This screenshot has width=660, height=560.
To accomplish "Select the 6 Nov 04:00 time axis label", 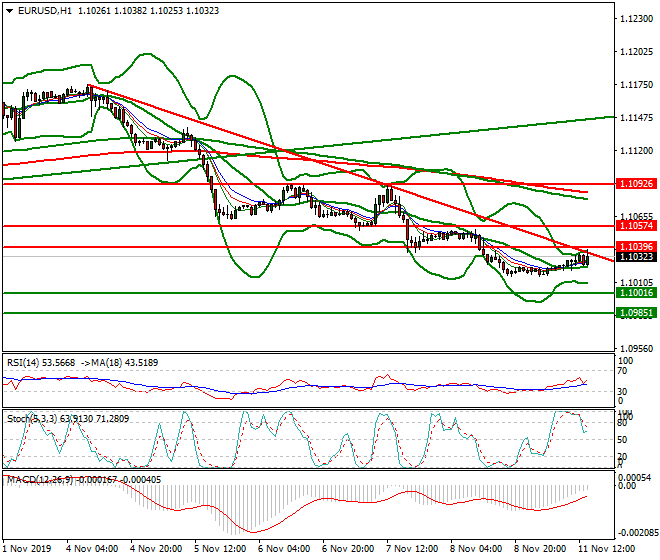I will click(284, 549).
